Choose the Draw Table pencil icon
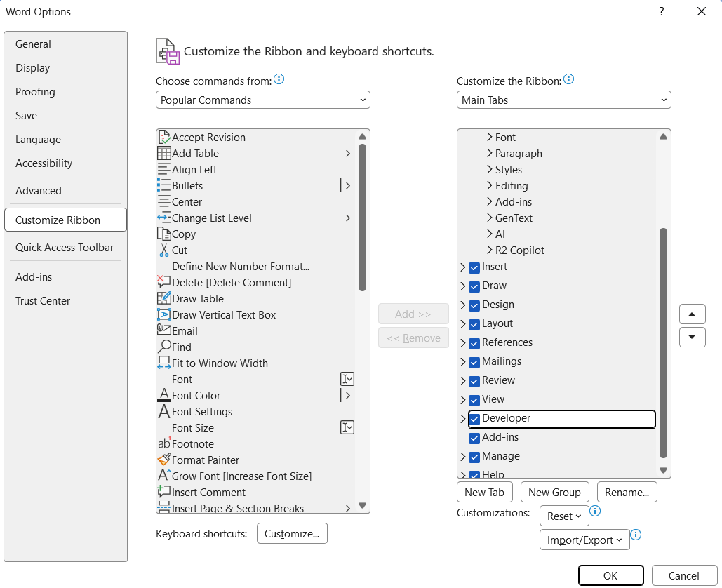The width and height of the screenshot is (722, 588). click(x=164, y=298)
